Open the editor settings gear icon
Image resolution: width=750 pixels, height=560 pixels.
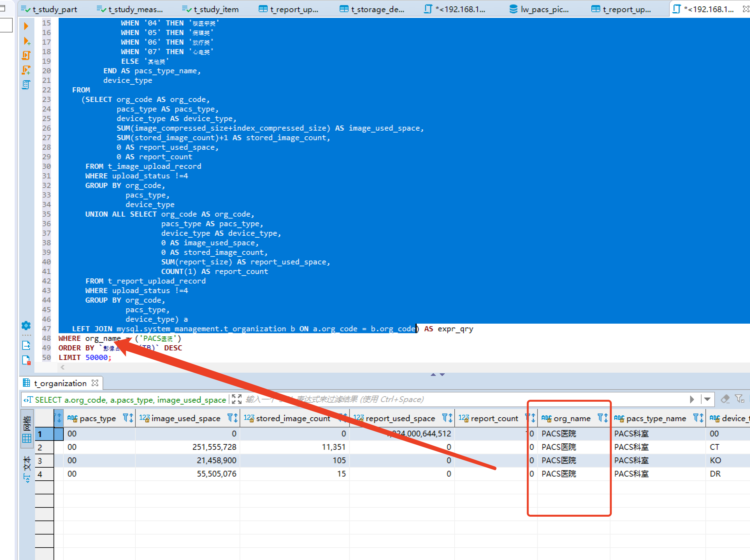26,326
